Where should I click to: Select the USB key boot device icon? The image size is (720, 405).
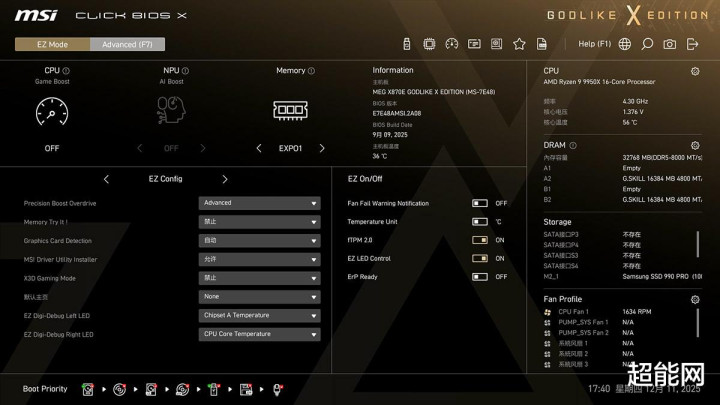point(214,389)
